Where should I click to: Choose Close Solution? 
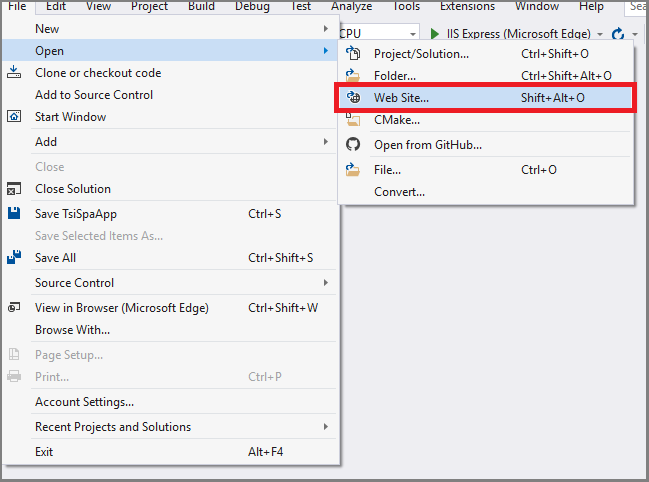click(x=171, y=189)
